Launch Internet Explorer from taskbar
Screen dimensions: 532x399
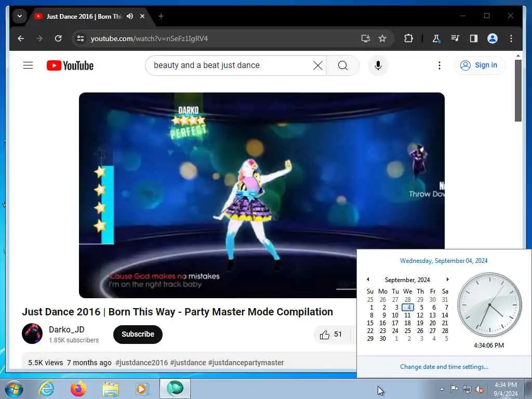pyautogui.click(x=46, y=389)
